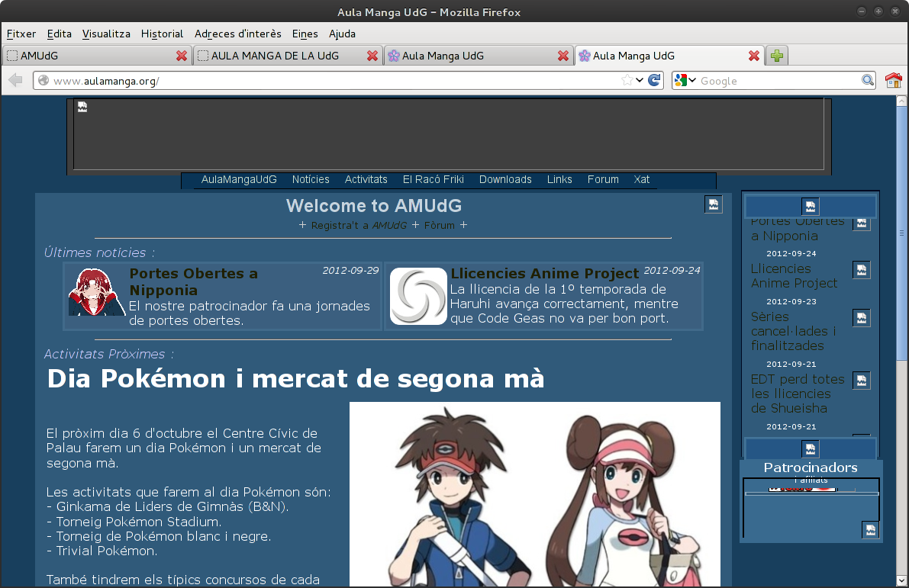Close the AULA MANGA DE LA UdG tab
Screen dimensions: 909x588
pos(372,56)
